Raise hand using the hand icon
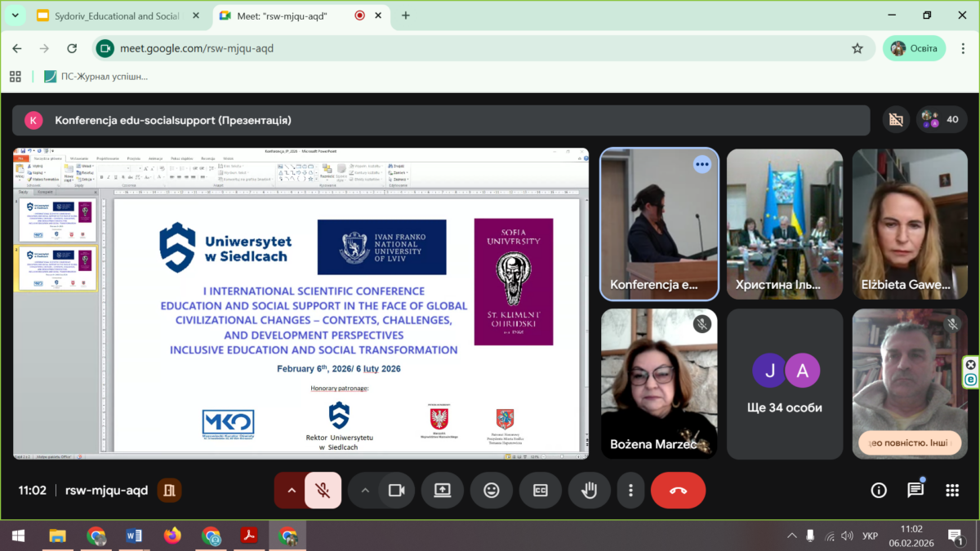The height and width of the screenshot is (551, 980). 589,491
